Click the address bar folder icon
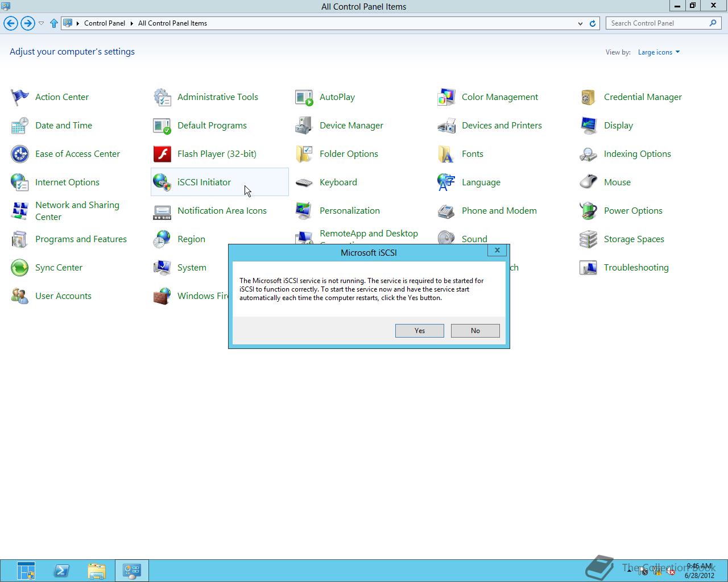Screen dimensions: 728x582 pos(68,23)
